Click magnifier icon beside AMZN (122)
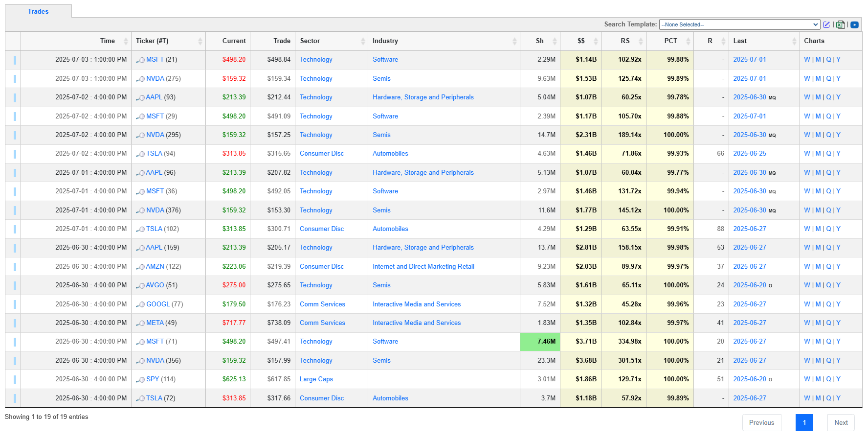Image resolution: width=868 pixels, height=441 pixels. (x=140, y=267)
